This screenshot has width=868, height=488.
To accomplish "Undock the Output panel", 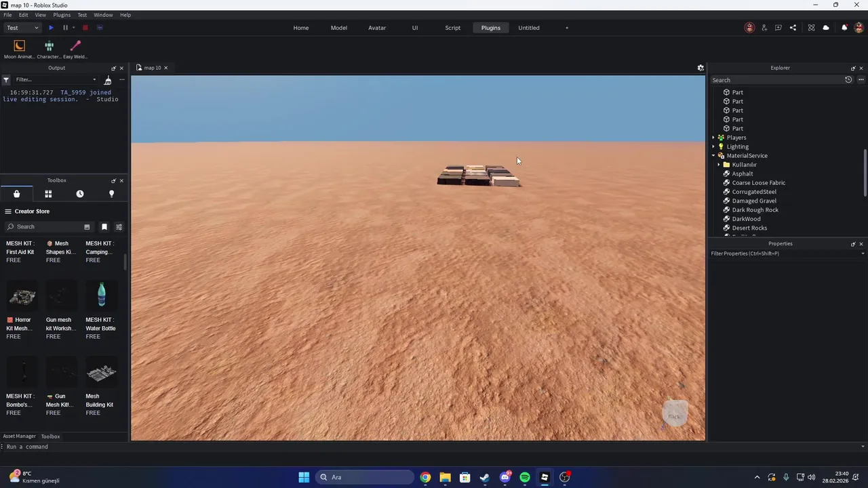I will 113,68.
